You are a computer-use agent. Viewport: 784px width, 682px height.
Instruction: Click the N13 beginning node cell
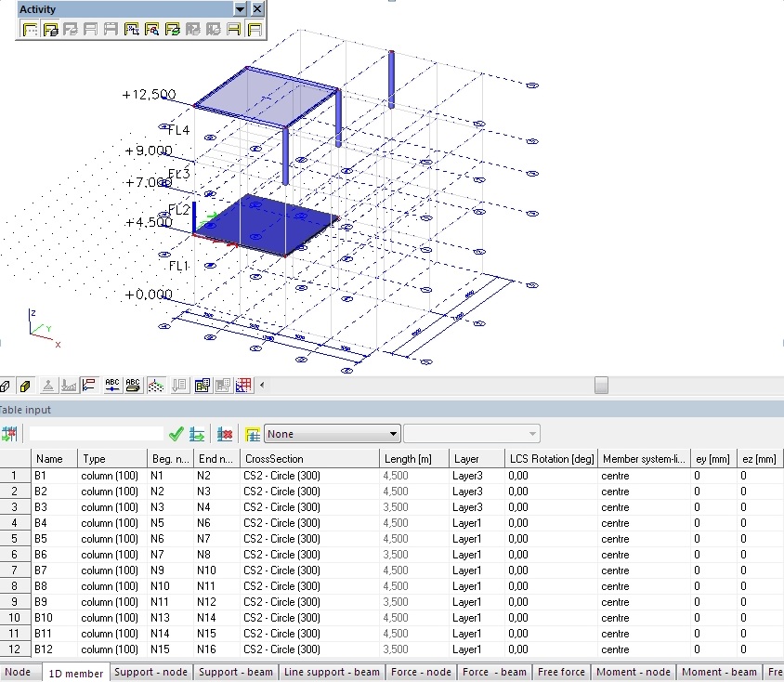tap(171, 618)
